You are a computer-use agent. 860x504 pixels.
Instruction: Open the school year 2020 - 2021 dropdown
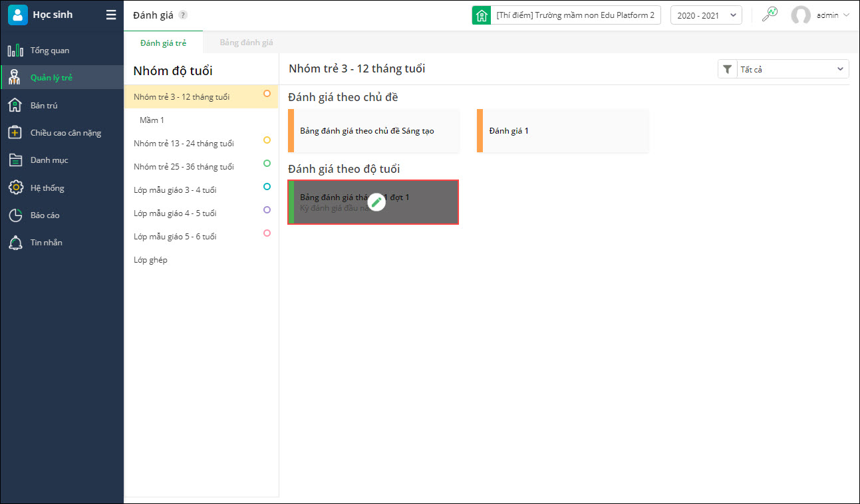point(706,15)
